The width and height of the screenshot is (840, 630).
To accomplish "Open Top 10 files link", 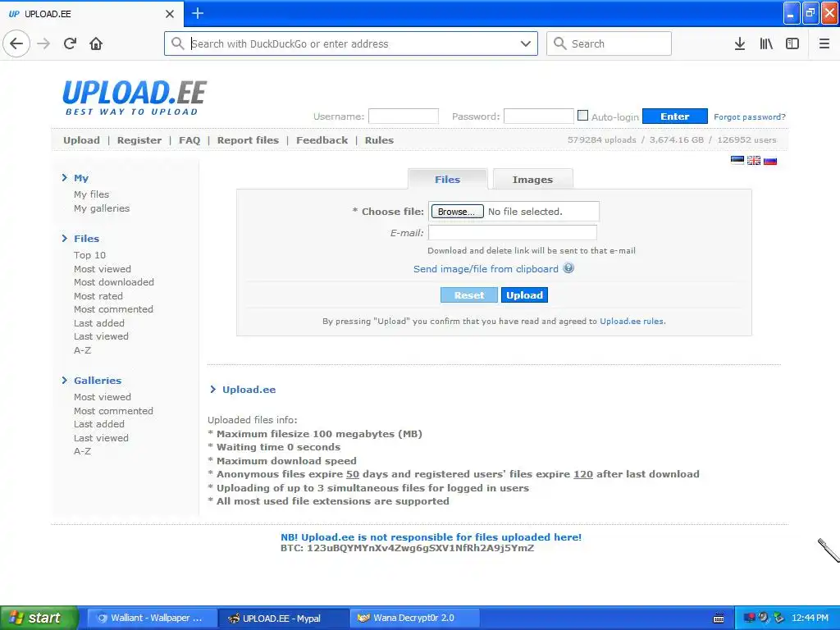I will point(90,255).
